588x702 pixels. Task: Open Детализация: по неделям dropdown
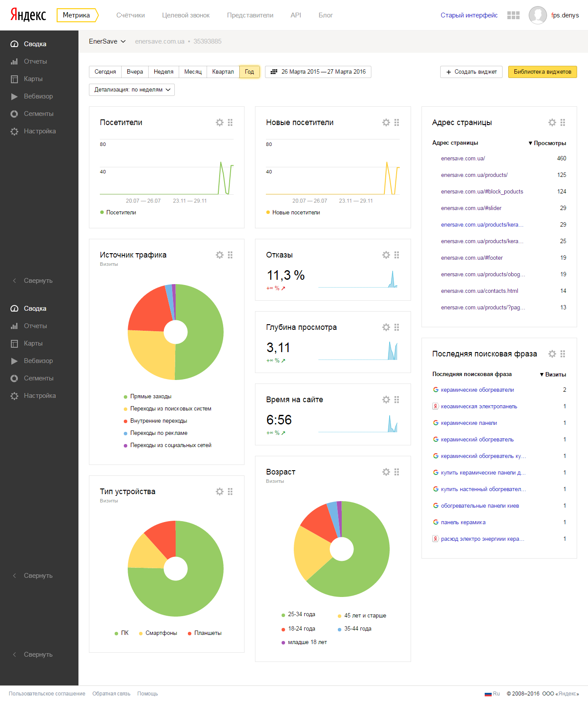click(x=132, y=90)
